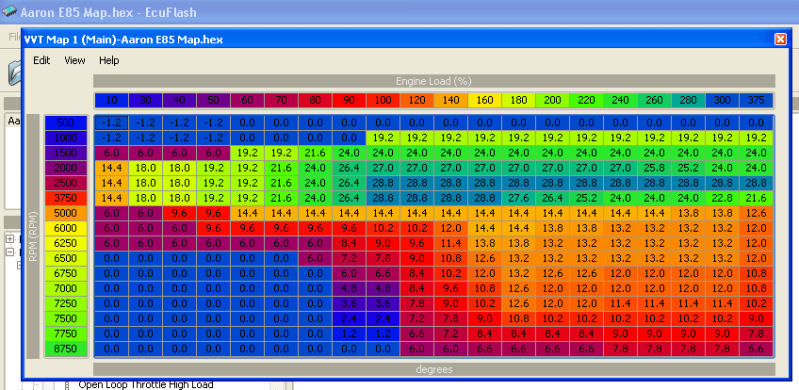Select Open Loop Throttle High Load tree item

(x=146, y=385)
